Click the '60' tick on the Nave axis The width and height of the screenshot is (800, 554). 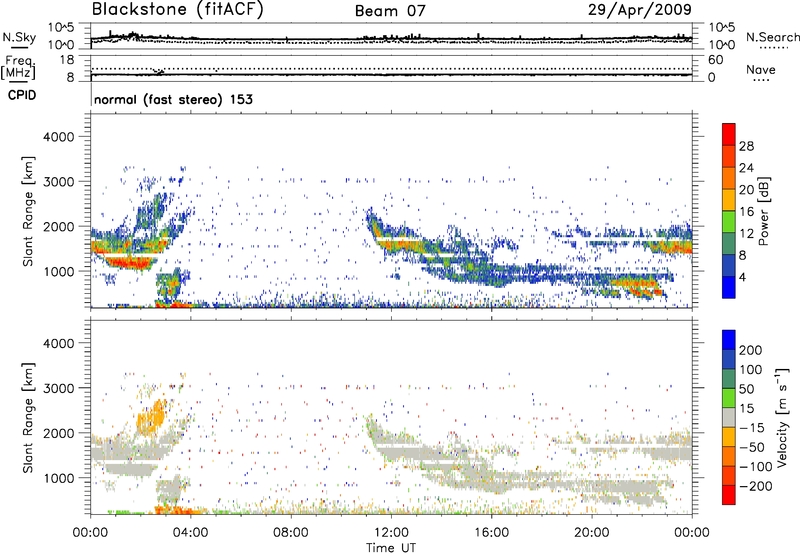715,60
